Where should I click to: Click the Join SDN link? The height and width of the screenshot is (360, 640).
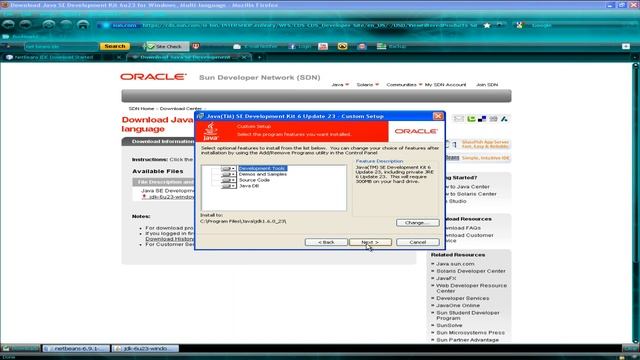tap(487, 84)
